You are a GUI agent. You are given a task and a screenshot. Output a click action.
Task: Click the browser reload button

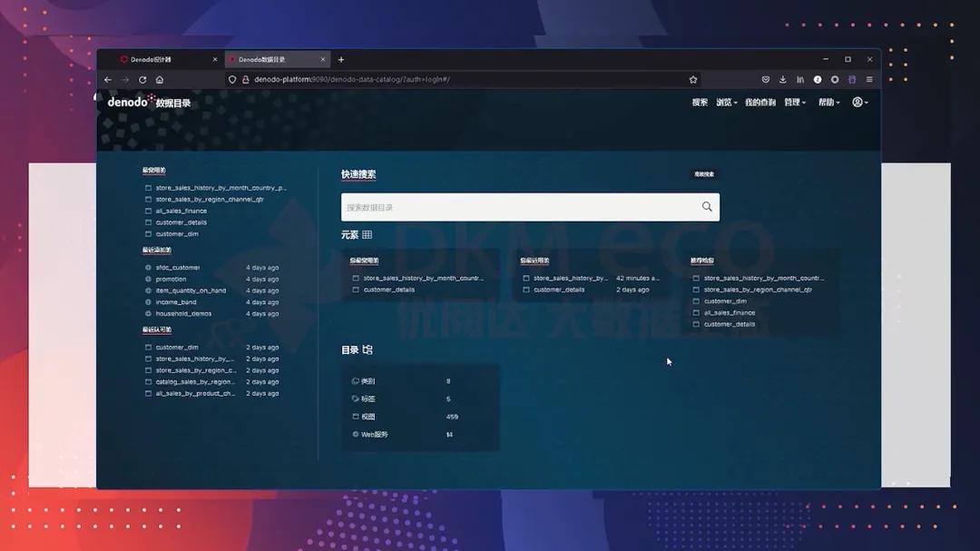pyautogui.click(x=142, y=80)
